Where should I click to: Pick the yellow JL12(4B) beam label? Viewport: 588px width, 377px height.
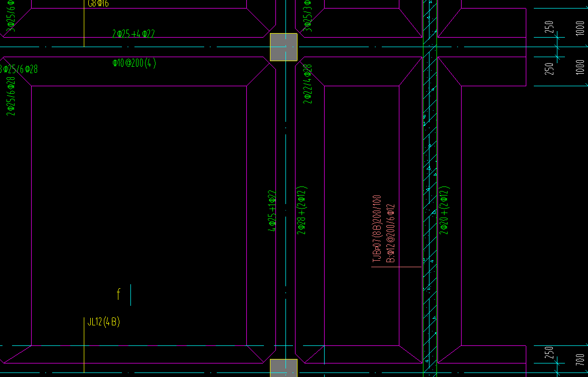point(103,322)
